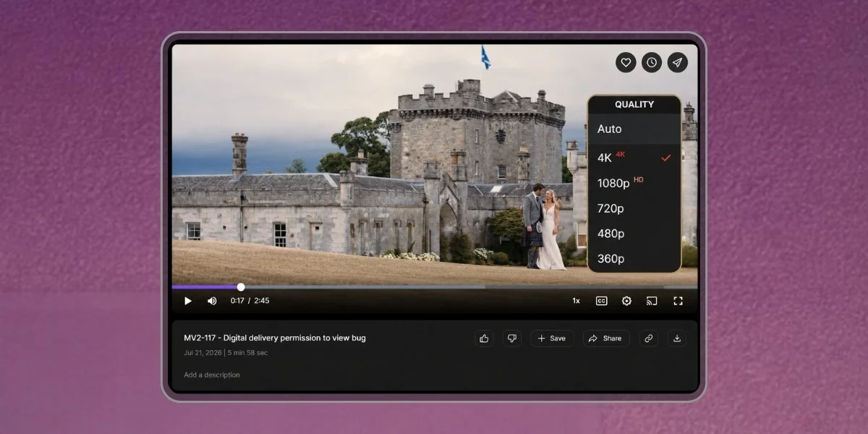
Task: Switch to 360p quality
Action: click(634, 259)
